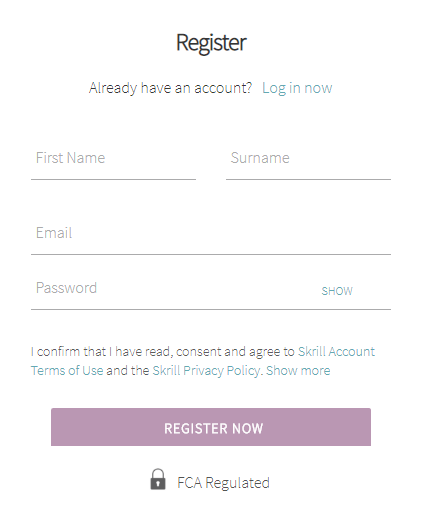Click the padlock security icon

point(158,479)
